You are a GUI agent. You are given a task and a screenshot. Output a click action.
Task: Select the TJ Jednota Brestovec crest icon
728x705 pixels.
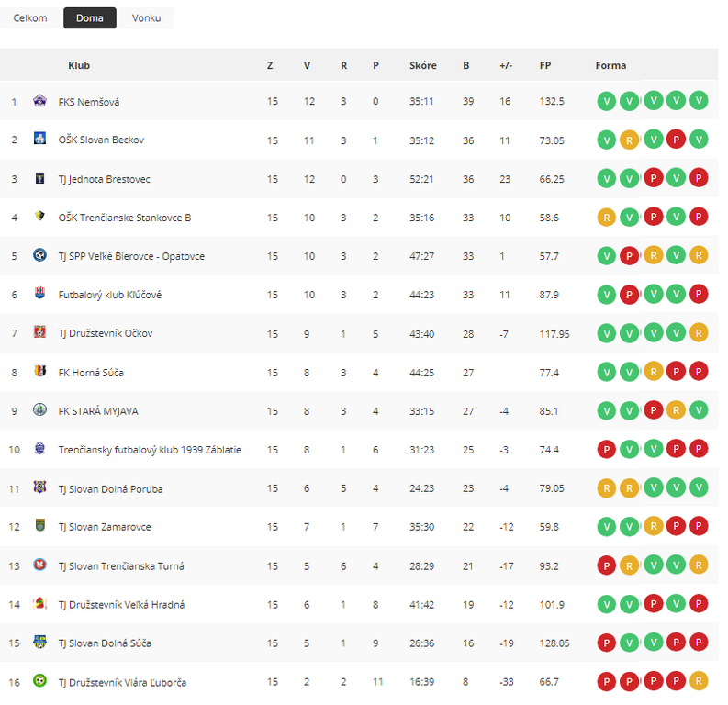(x=39, y=178)
